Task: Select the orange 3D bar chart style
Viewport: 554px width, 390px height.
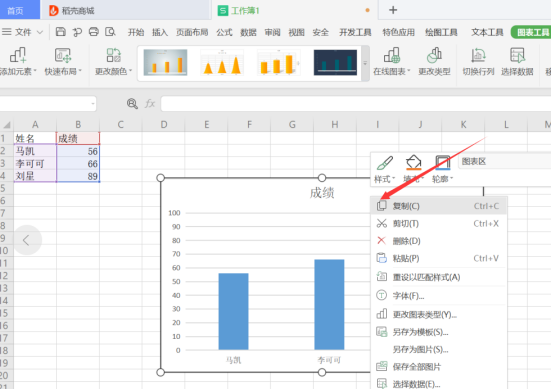Action: [x=279, y=63]
